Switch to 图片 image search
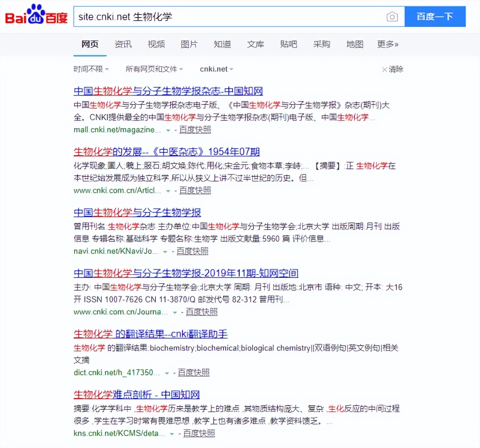 pyautogui.click(x=189, y=44)
